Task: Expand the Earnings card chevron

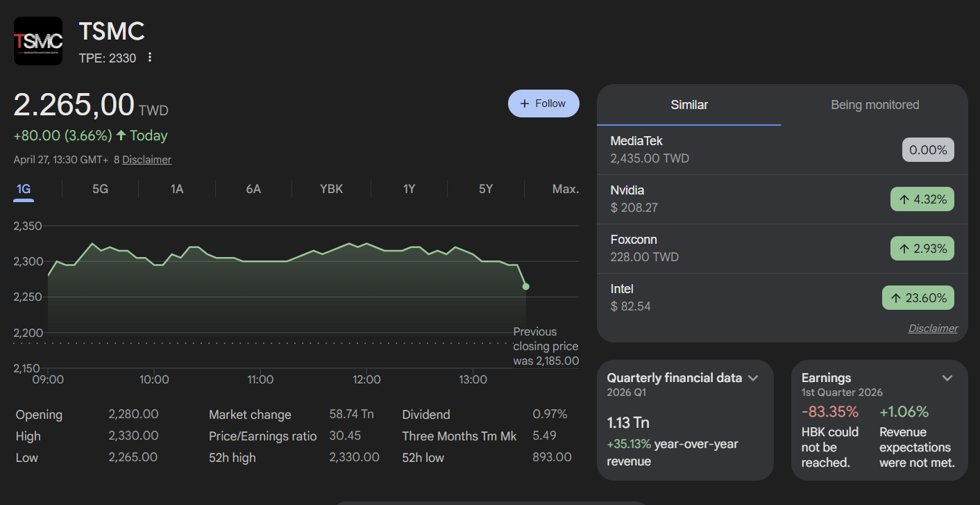Action: click(947, 378)
